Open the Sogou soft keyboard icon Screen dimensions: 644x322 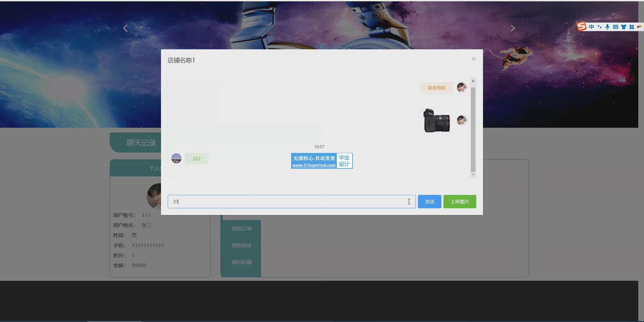click(x=615, y=27)
